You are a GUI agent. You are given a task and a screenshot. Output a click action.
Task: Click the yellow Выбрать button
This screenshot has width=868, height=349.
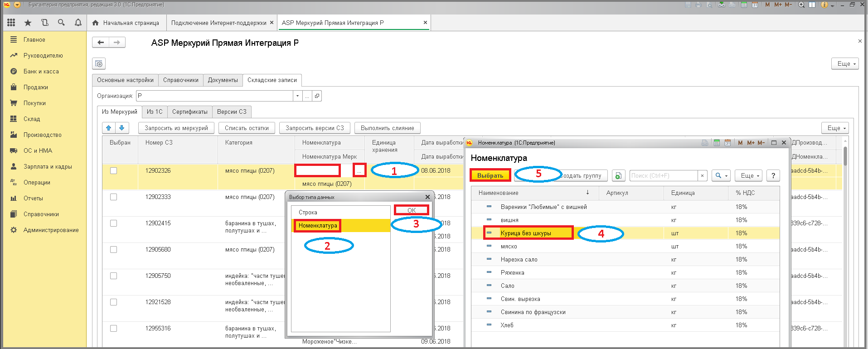click(490, 175)
